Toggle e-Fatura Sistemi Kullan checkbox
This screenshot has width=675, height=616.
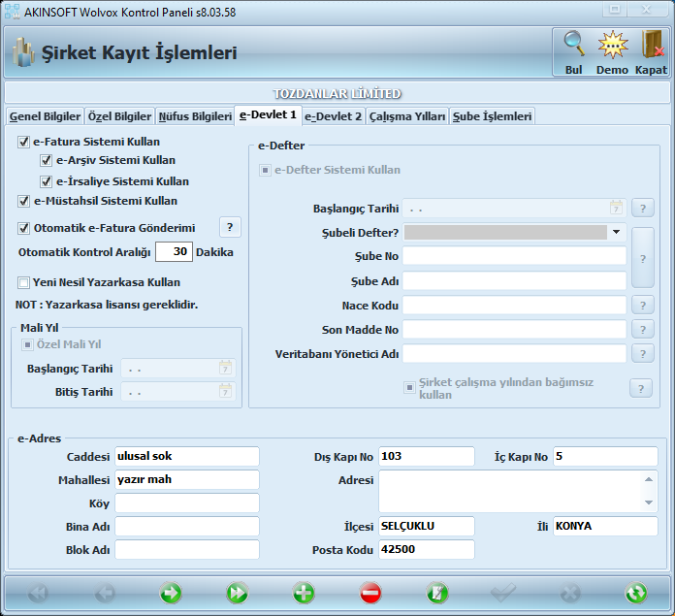(x=23, y=142)
